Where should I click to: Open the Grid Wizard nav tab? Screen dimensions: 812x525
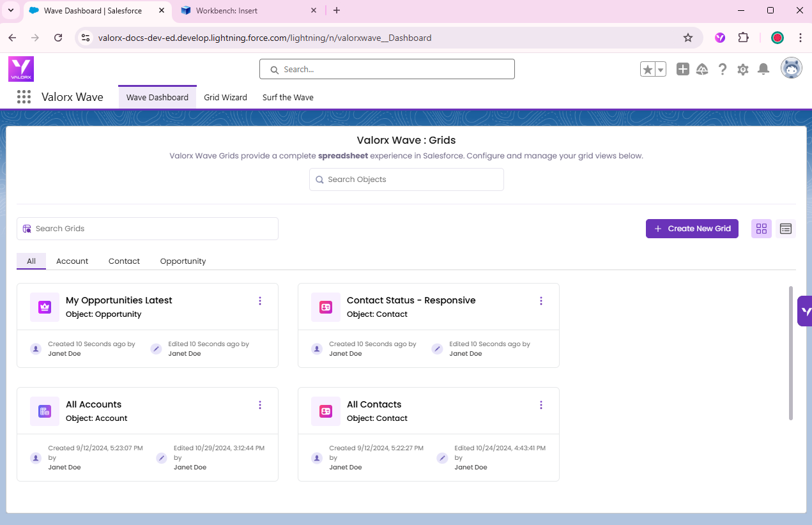(x=226, y=97)
